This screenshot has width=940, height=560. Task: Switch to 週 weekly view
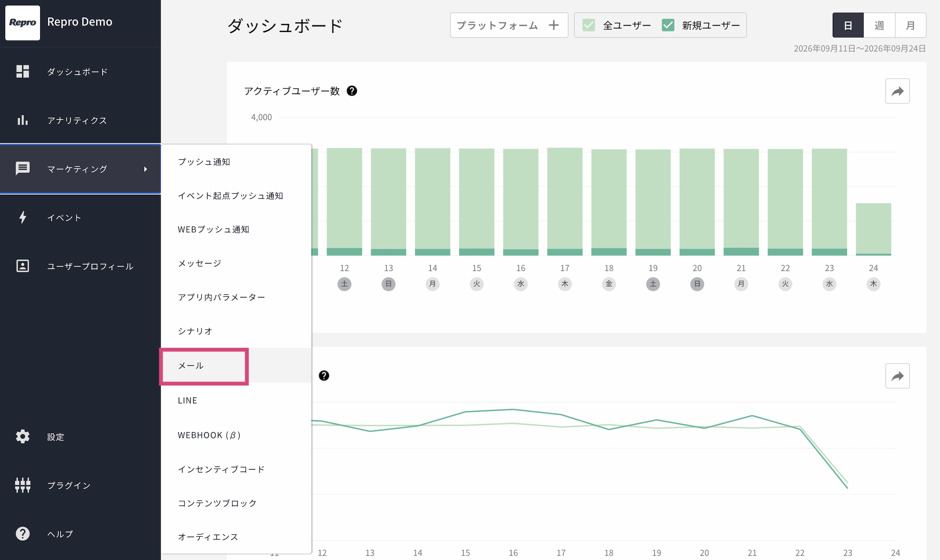(879, 25)
